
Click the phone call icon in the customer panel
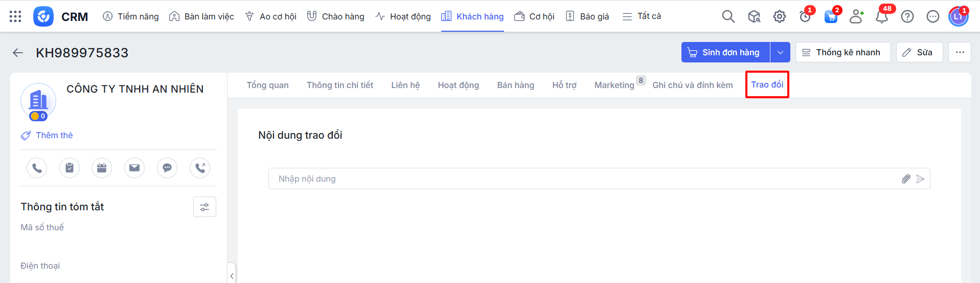37,168
